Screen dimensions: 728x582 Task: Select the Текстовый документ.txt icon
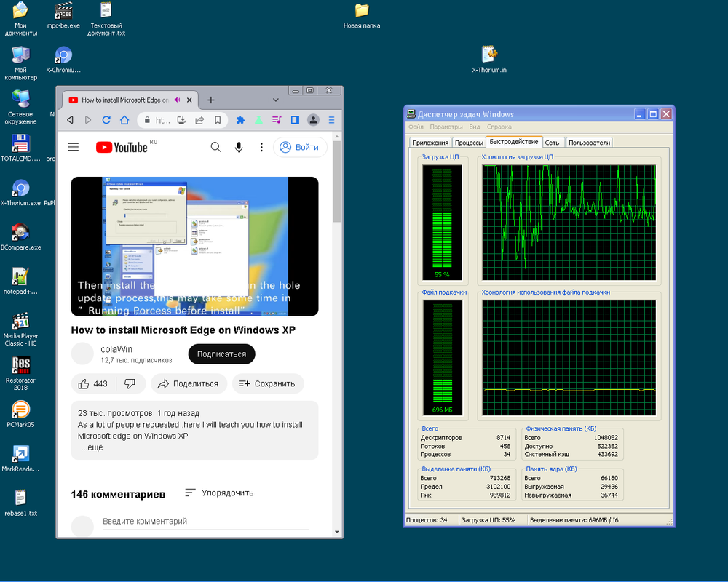tap(106, 19)
